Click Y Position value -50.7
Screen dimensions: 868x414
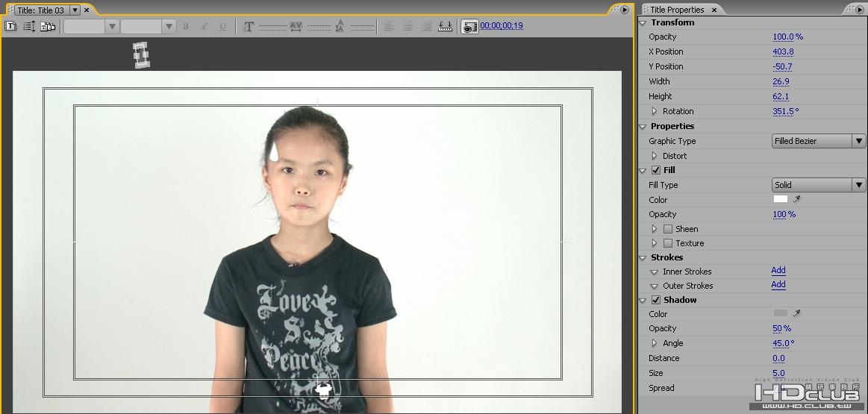click(x=782, y=67)
